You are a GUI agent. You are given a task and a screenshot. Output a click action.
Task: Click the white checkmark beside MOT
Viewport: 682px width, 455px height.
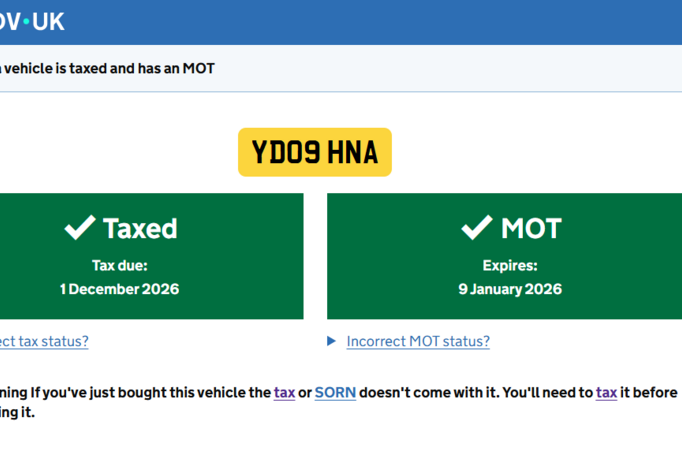(477, 228)
